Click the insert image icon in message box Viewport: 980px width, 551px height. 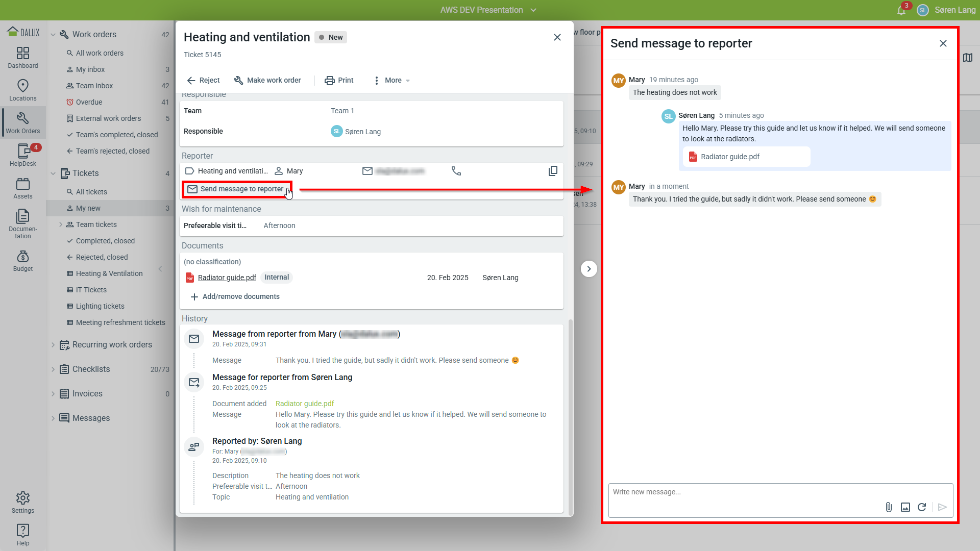[x=905, y=507]
